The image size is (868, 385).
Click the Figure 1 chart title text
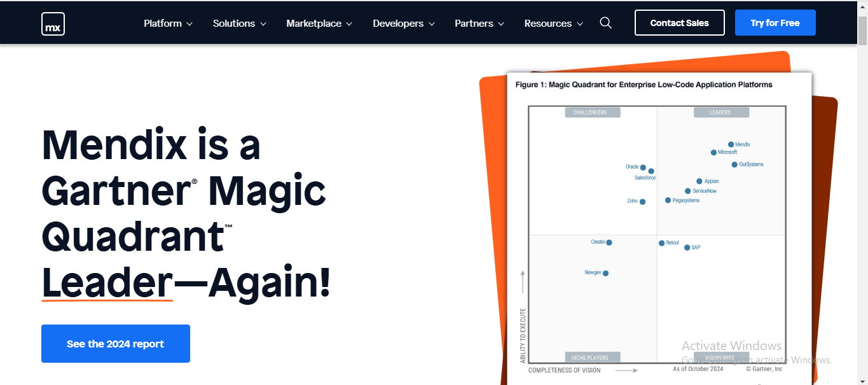[644, 85]
